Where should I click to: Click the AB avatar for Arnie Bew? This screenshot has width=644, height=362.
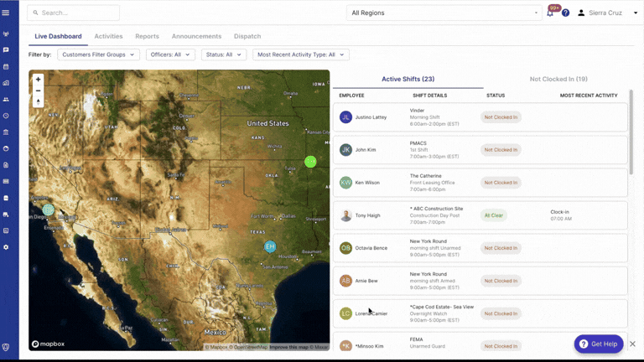pyautogui.click(x=345, y=281)
